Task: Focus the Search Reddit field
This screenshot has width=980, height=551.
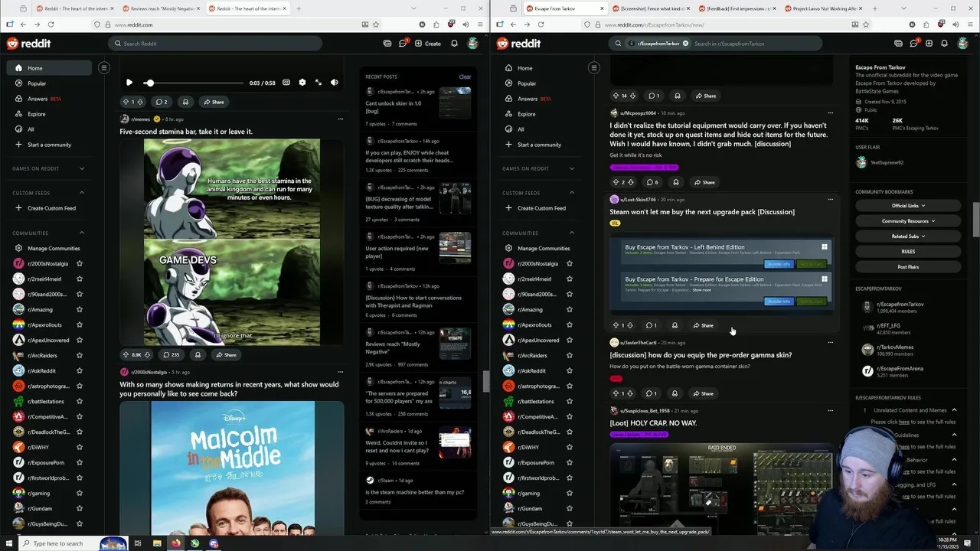Action: (x=214, y=44)
